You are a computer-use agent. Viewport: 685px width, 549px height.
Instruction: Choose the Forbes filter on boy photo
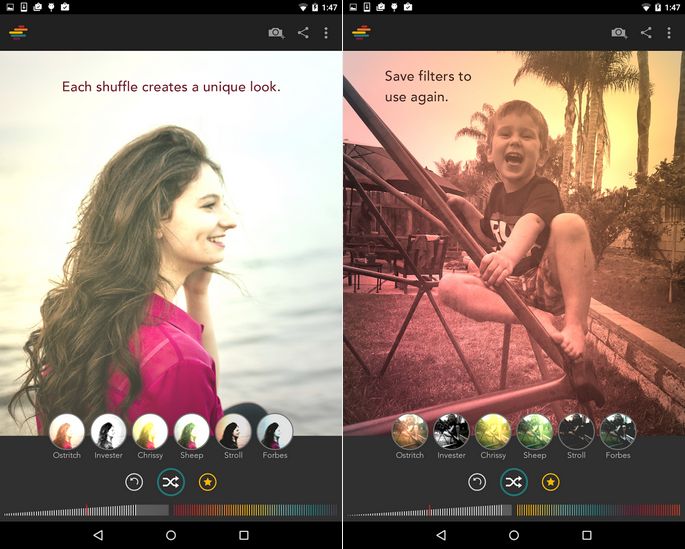pos(618,432)
